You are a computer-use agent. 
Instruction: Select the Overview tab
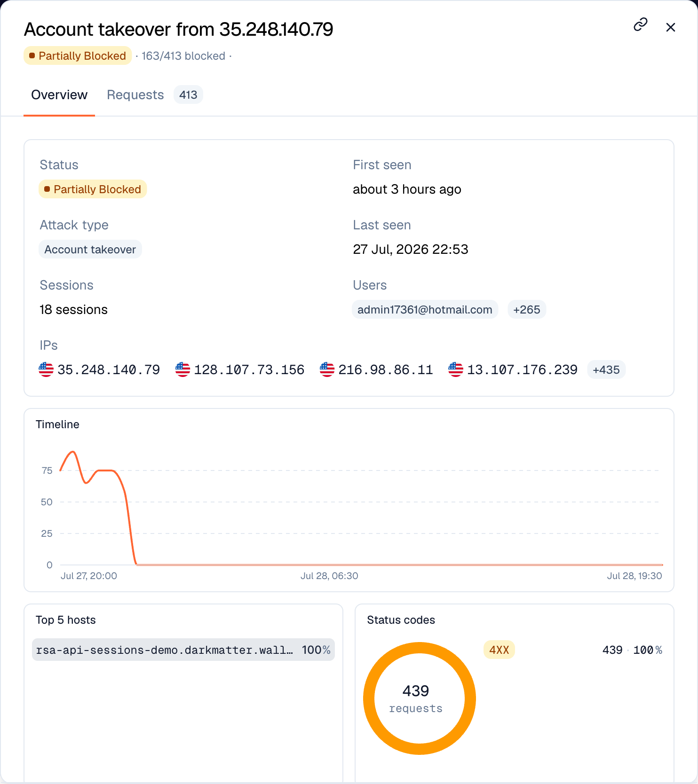59,95
